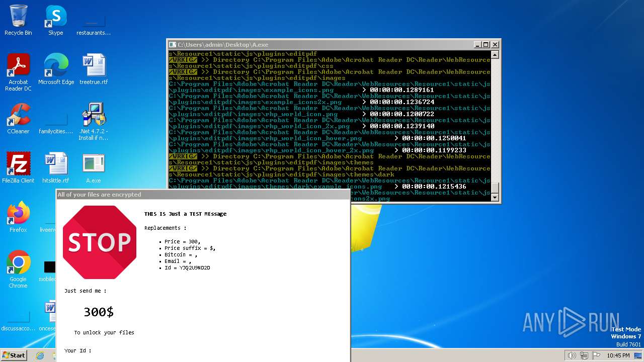Select hitslittle.rtf document icon

click(x=56, y=167)
